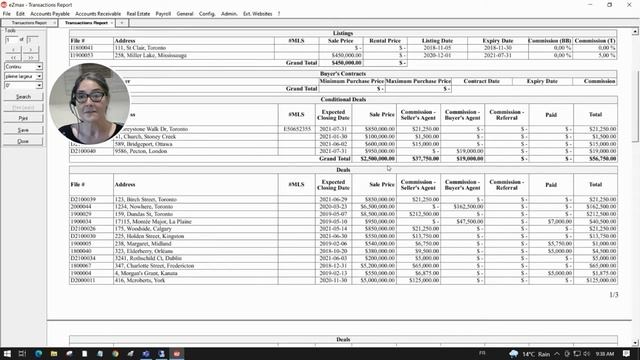
Task: Select the 111, St Clair, Toronto listing row
Action: [343, 48]
